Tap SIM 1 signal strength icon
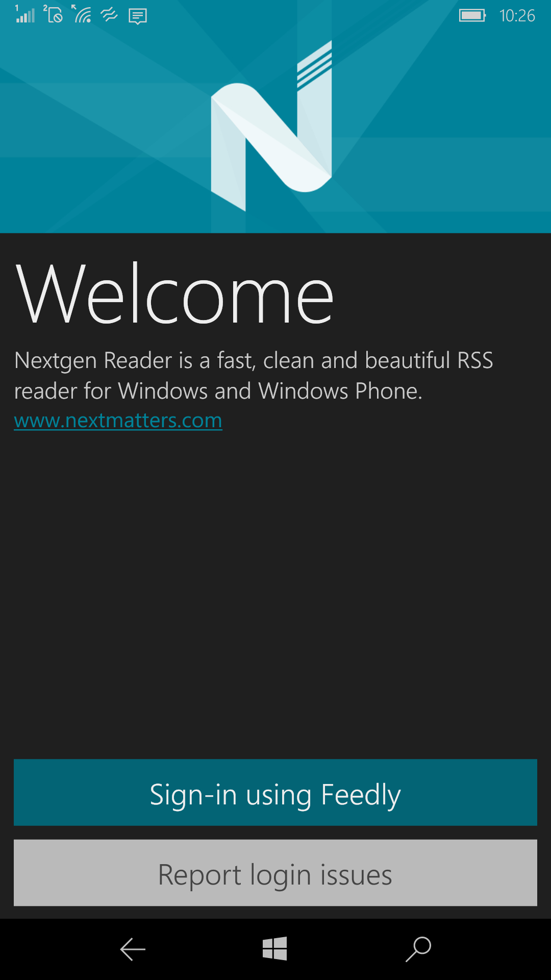Viewport: 551px width, 980px height. [x=24, y=14]
